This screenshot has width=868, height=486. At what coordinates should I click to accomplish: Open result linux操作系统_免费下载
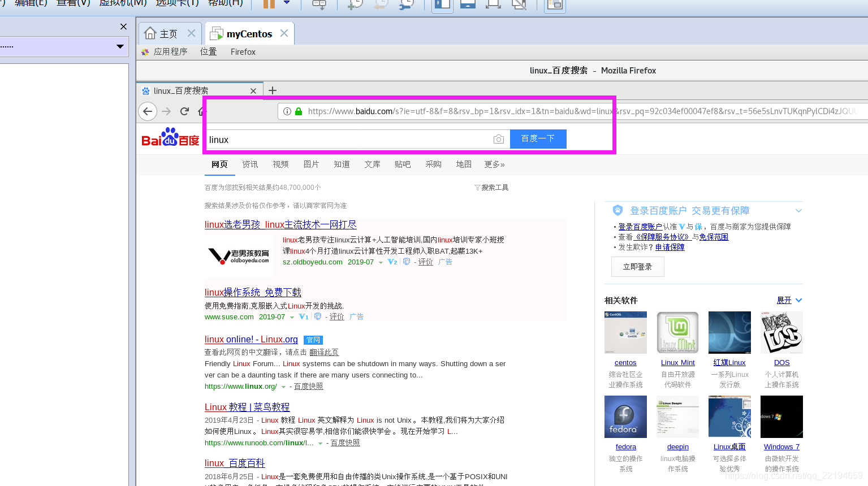coord(253,293)
